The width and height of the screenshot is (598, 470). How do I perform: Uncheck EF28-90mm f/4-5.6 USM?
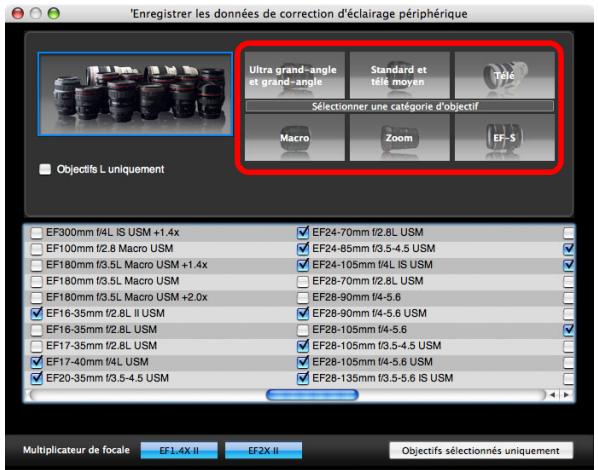(x=303, y=313)
